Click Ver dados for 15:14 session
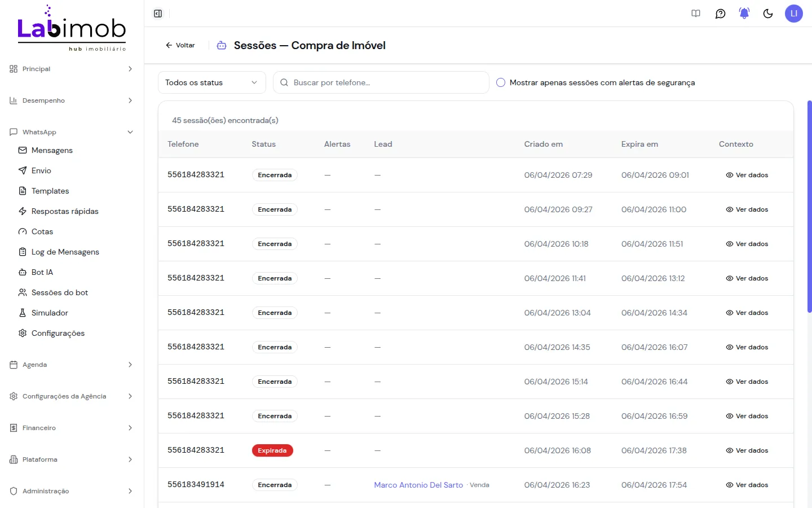The width and height of the screenshot is (812, 508). [747, 382]
